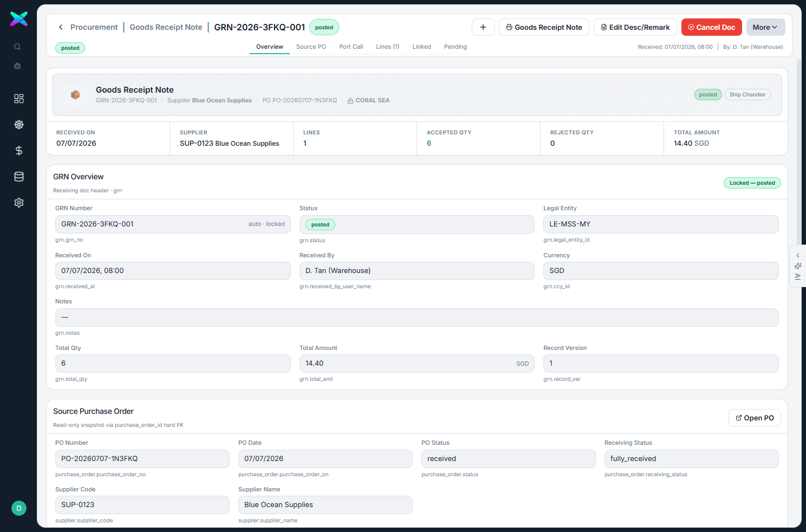Click the Notes field
This screenshot has height=532, width=806.
click(417, 317)
